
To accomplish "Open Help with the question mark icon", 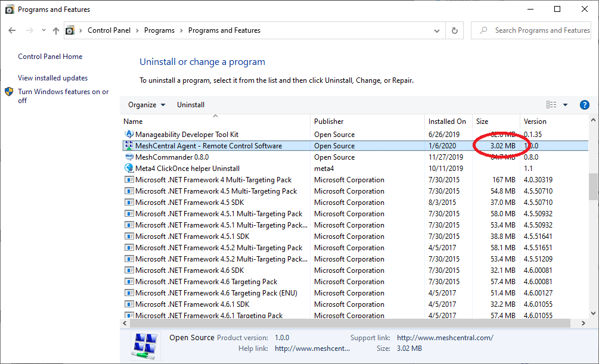I will (x=585, y=105).
